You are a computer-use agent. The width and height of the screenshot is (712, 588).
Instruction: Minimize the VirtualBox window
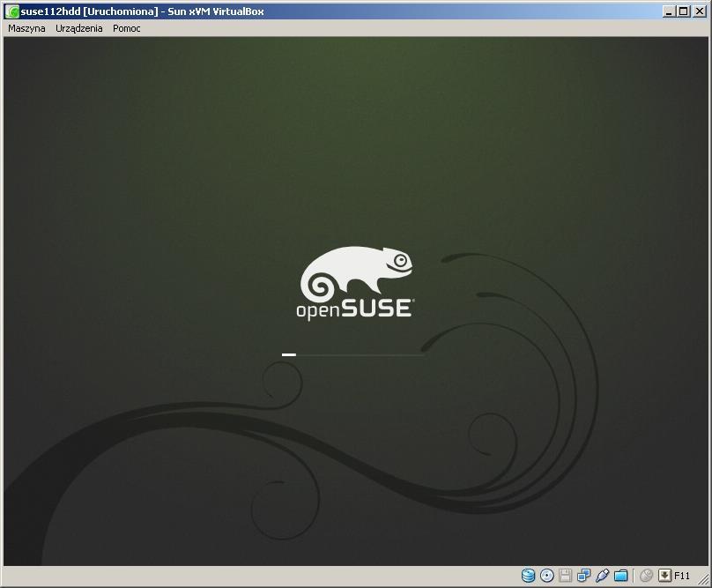coord(669,11)
